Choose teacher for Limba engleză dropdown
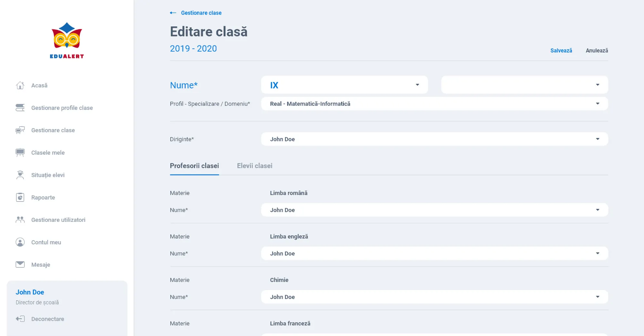This screenshot has height=336, width=644. click(x=434, y=253)
